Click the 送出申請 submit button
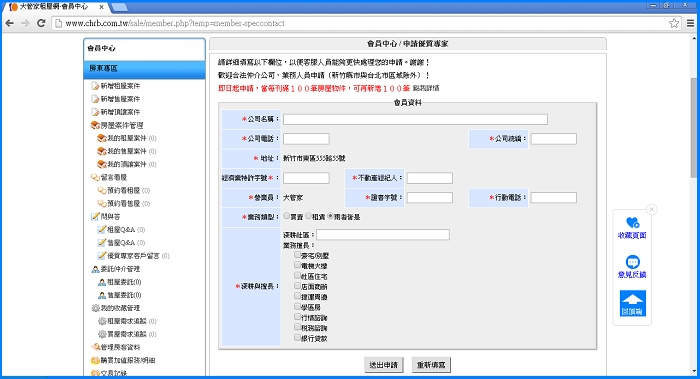The height and width of the screenshot is (379, 700). pos(383,365)
